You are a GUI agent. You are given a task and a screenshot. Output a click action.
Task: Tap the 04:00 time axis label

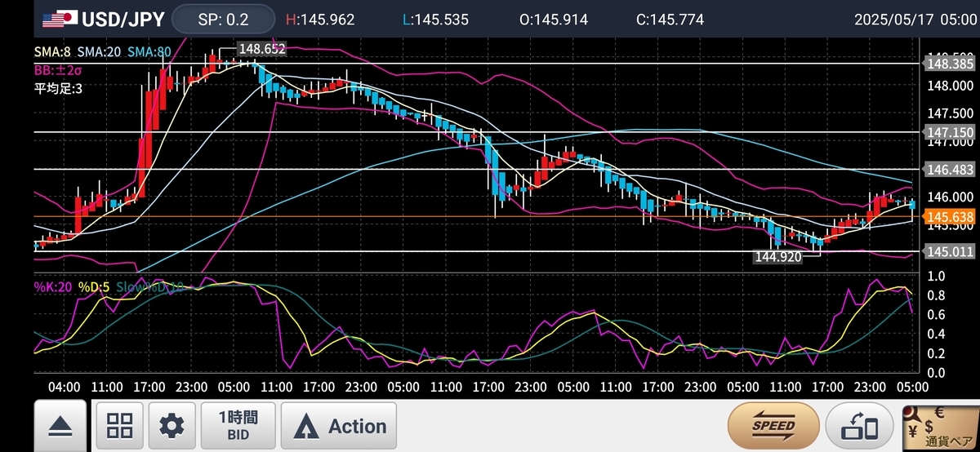click(x=65, y=386)
